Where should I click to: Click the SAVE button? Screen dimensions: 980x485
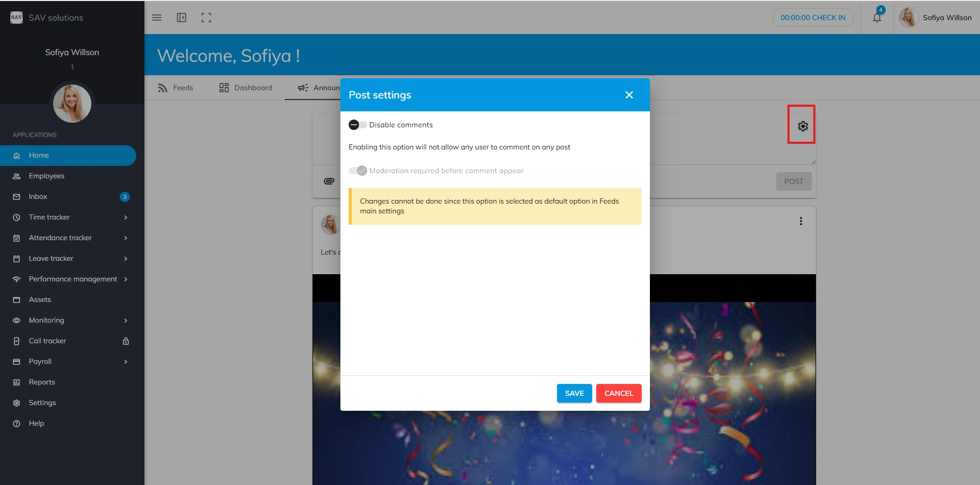point(574,393)
